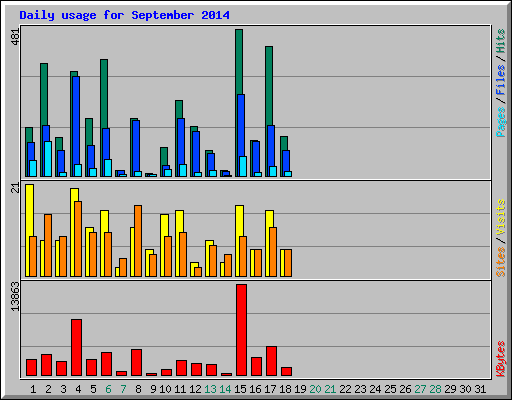The width and height of the screenshot is (512, 400).
Task: Click the 'Visits' legend label
Action: coord(500,217)
